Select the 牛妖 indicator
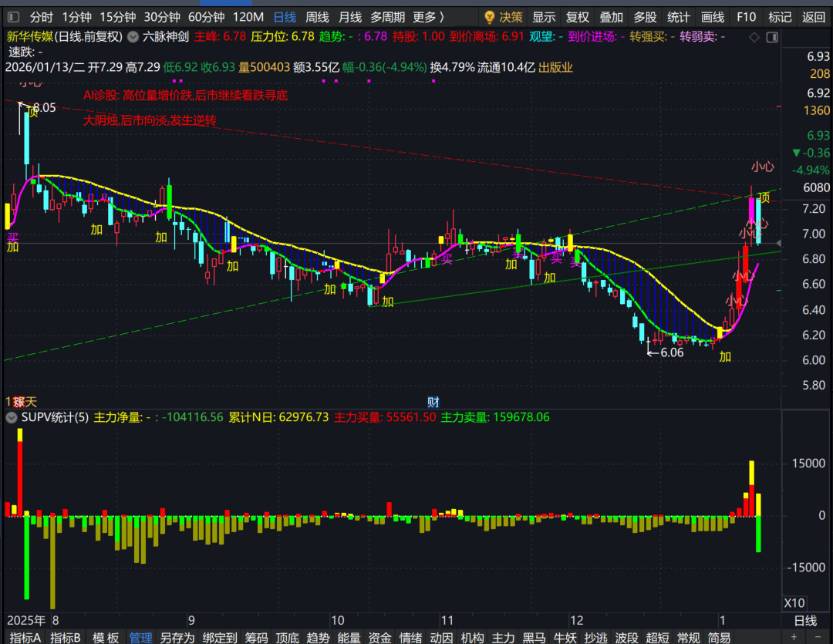The width and height of the screenshot is (833, 644). click(565, 638)
